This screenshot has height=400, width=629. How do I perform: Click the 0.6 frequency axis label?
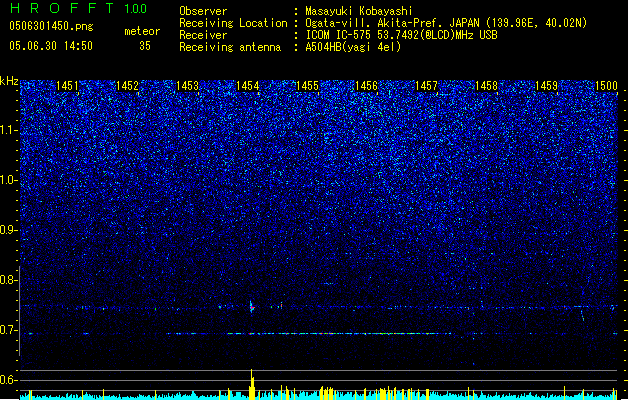[9, 380]
